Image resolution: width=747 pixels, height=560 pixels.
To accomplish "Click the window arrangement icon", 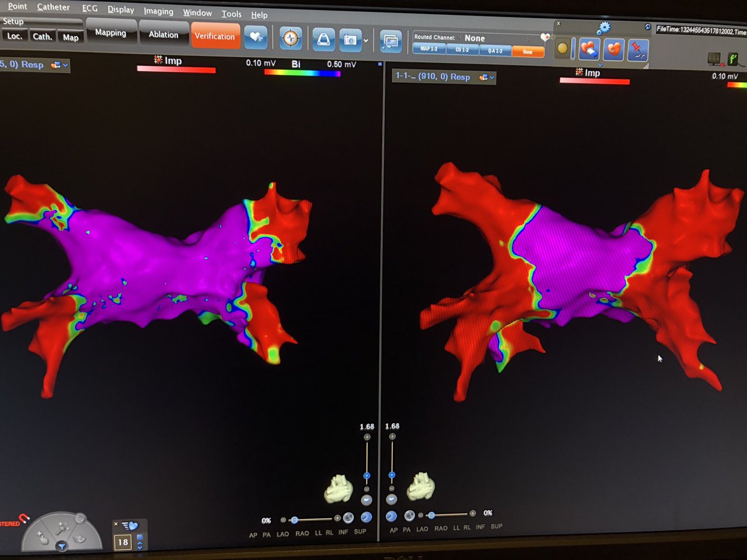I will pos(391,41).
